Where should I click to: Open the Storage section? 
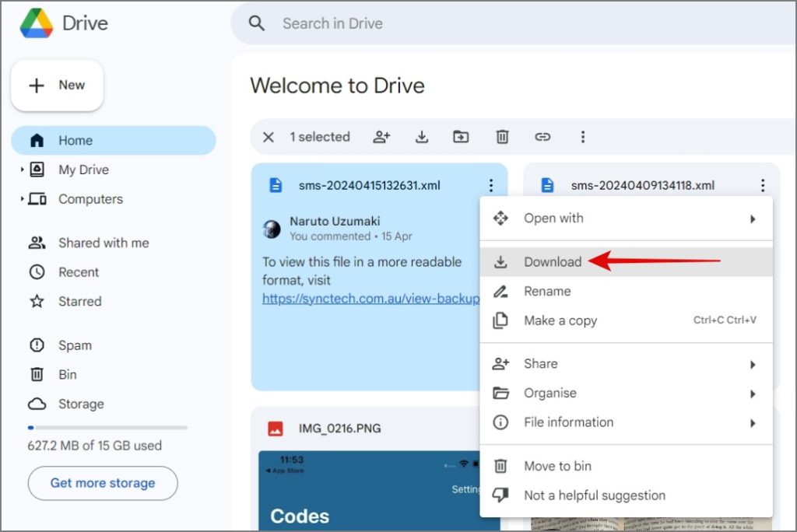tap(81, 404)
